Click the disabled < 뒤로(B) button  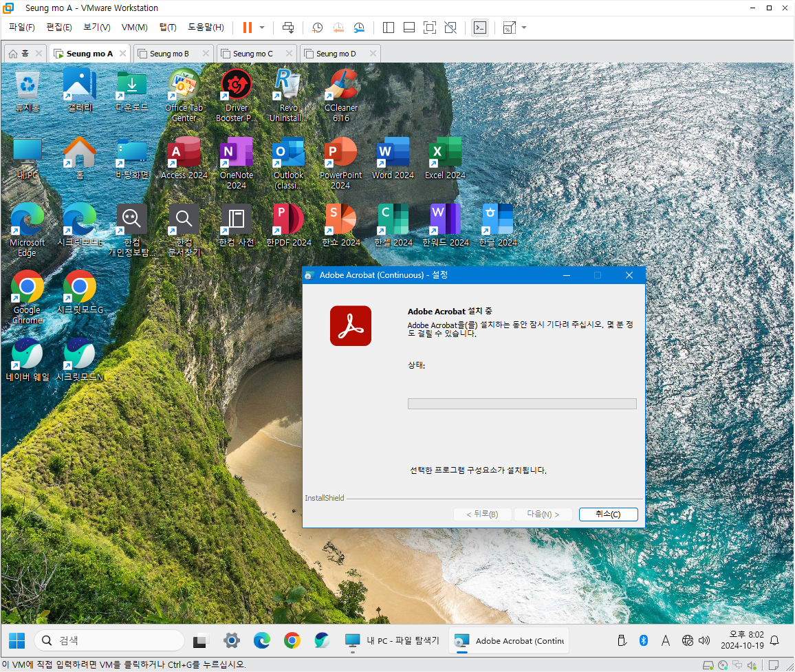[x=482, y=514]
